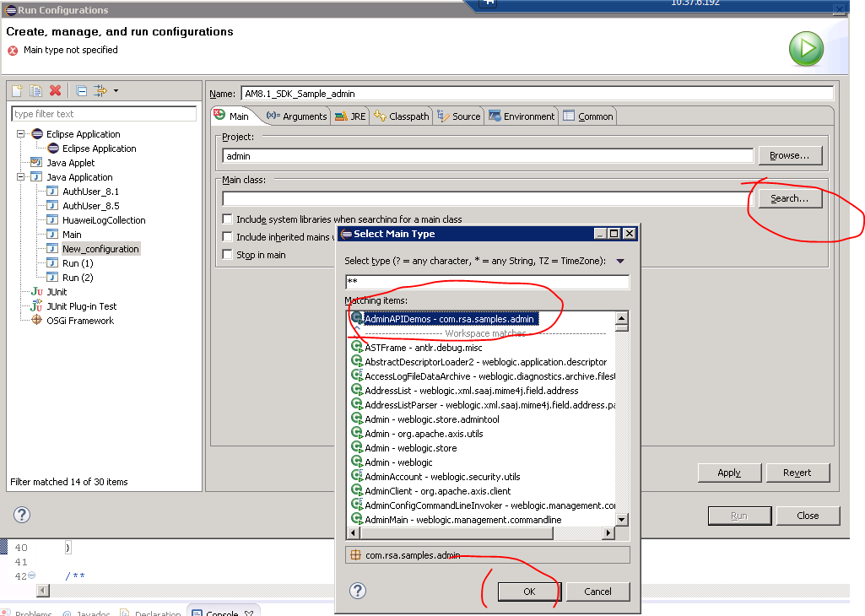Click help icon in Run Configurations window
This screenshot has width=865, height=616.
22,515
